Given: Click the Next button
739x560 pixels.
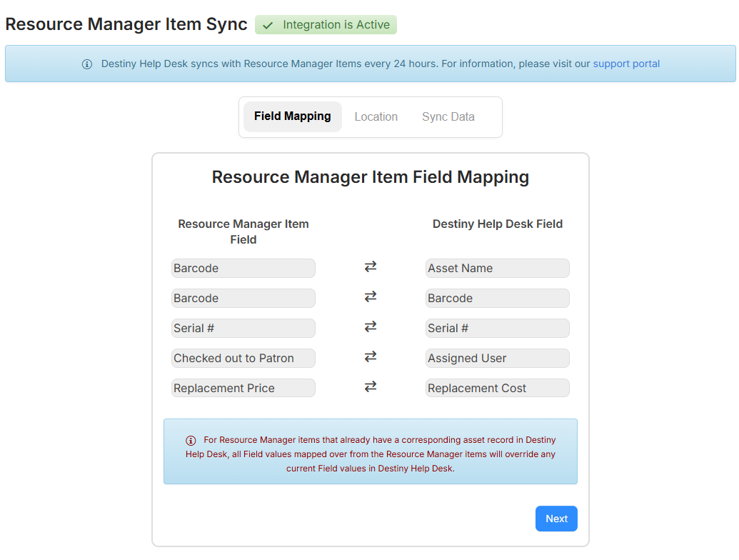Looking at the screenshot, I should tap(556, 519).
